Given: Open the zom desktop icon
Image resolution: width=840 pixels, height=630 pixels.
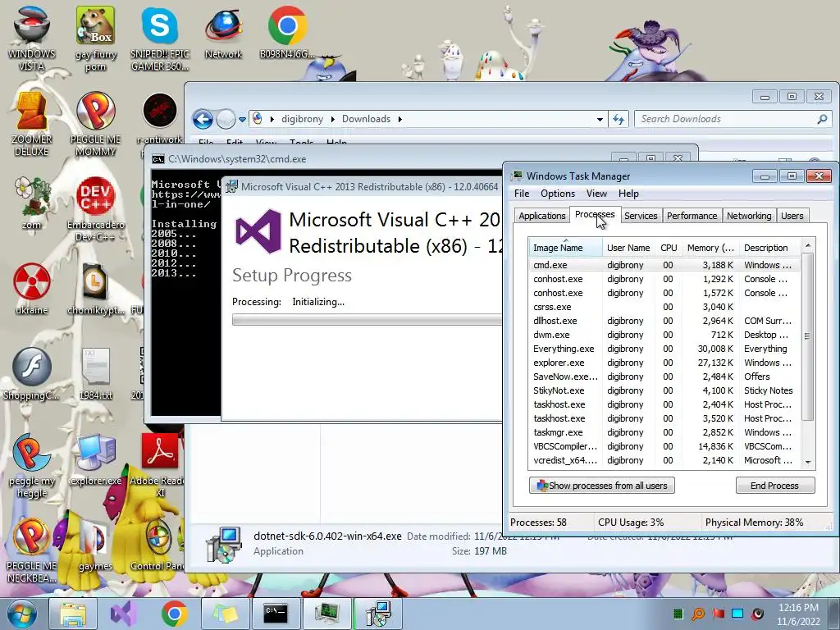Looking at the screenshot, I should coord(31,203).
